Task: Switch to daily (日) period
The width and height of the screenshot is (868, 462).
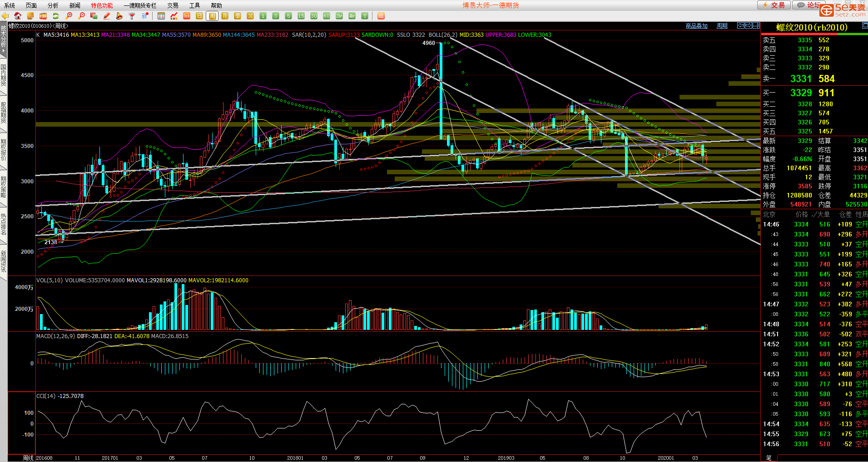Action: tap(199, 16)
